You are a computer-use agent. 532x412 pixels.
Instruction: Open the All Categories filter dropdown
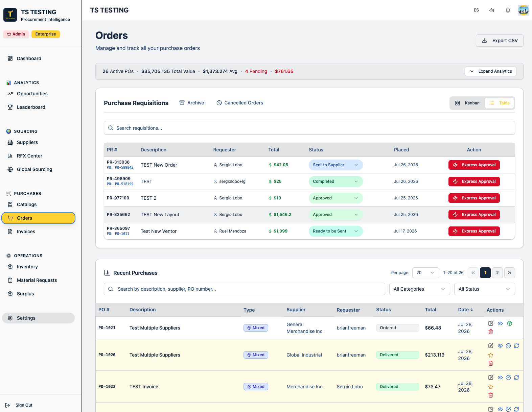click(x=419, y=289)
